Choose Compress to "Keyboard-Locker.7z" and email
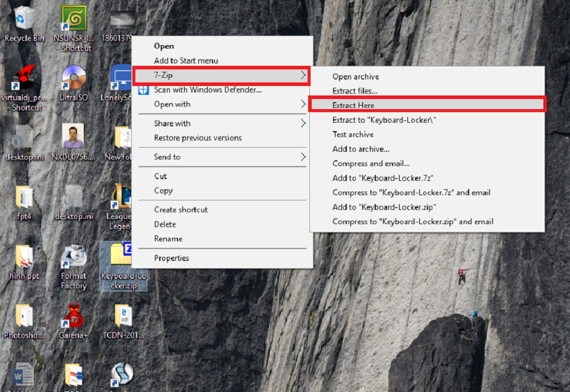 point(427,193)
